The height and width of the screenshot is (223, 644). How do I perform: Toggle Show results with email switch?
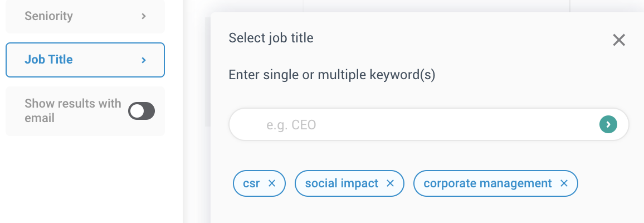tap(142, 111)
